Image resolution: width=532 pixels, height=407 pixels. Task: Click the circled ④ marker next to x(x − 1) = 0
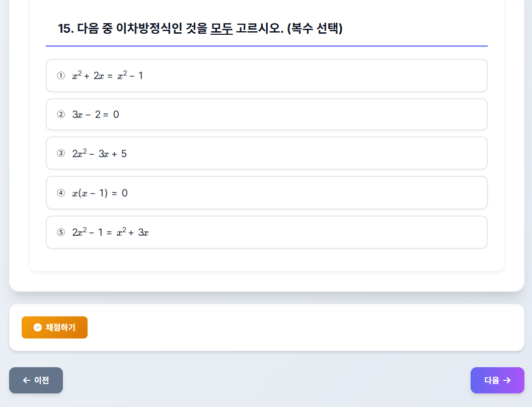click(61, 192)
